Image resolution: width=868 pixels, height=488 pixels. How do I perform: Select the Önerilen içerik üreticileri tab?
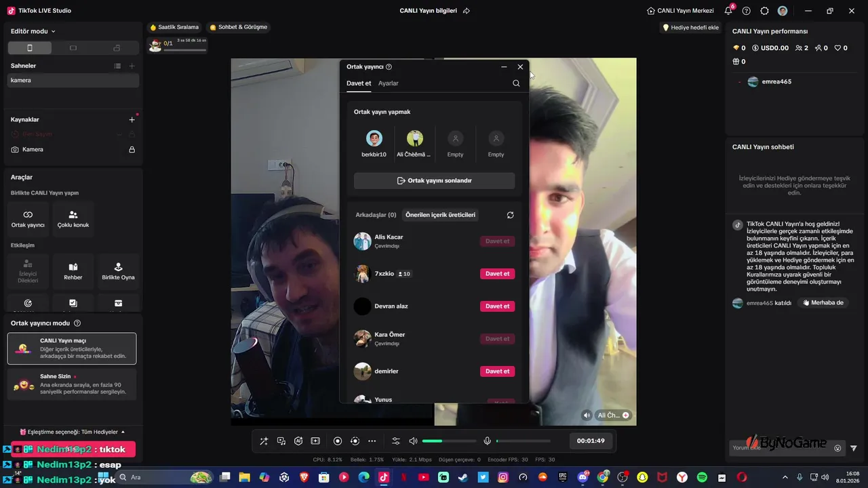pos(440,215)
